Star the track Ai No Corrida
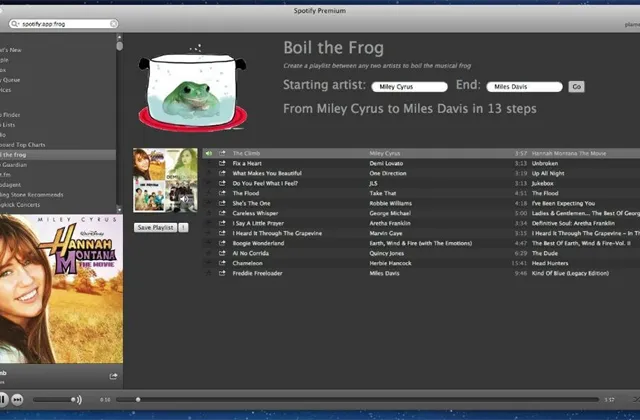 pyautogui.click(x=209, y=253)
